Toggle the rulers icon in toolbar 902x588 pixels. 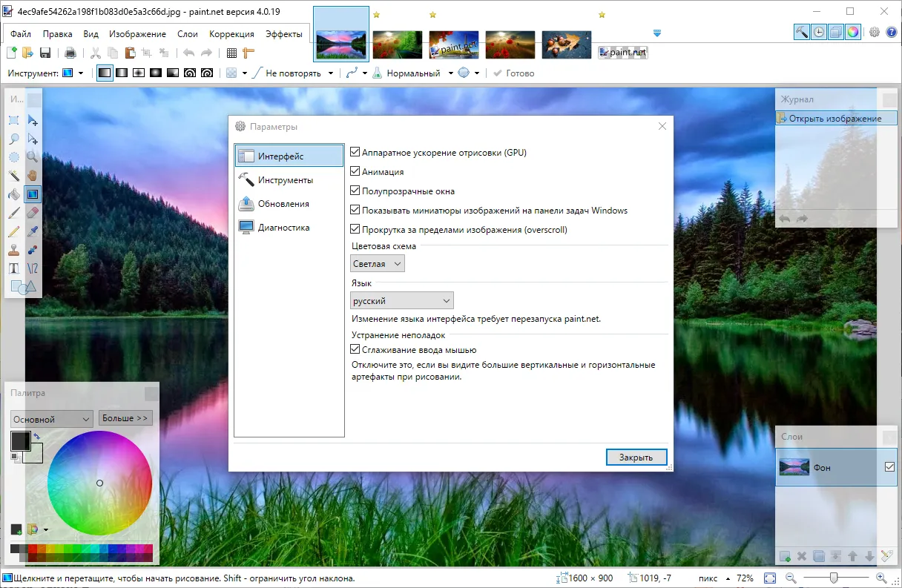click(x=248, y=53)
